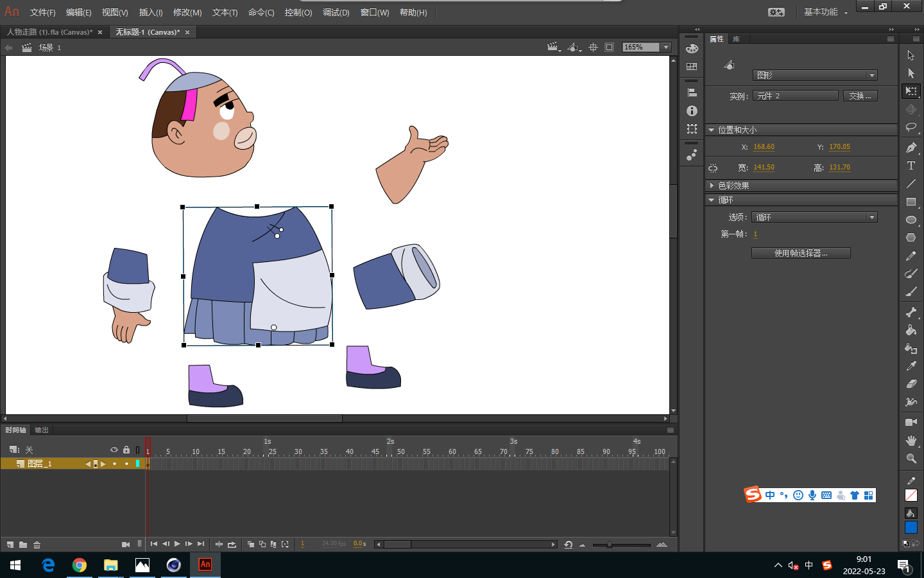Click the 交换... swap button
Screen dimensions: 924x578
tap(860, 96)
